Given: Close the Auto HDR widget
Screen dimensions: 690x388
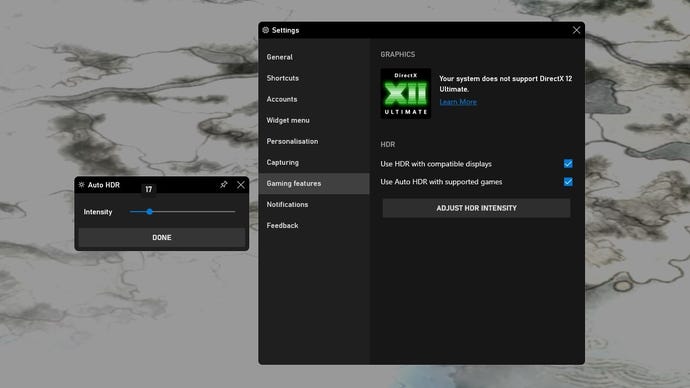Looking at the screenshot, I should 241,185.
